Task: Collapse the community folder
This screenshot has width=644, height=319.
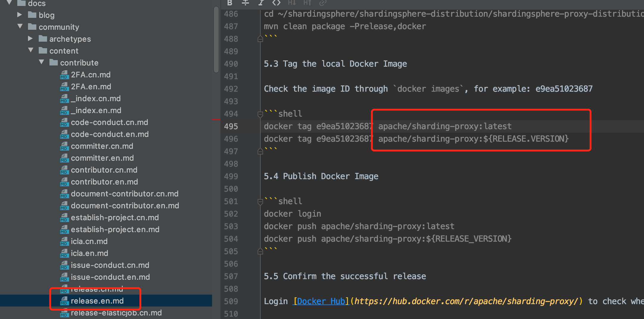Action: (20, 26)
